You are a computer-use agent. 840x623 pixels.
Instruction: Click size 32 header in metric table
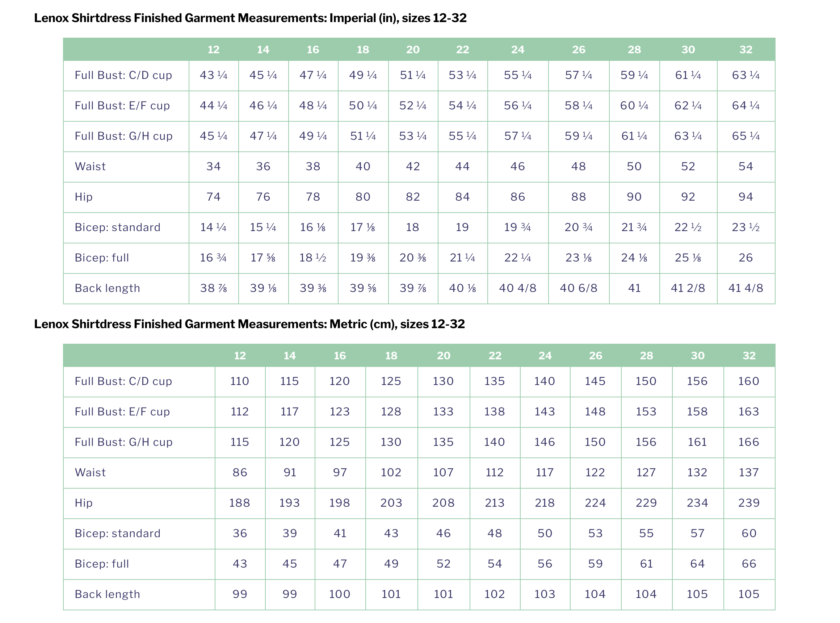coord(749,355)
